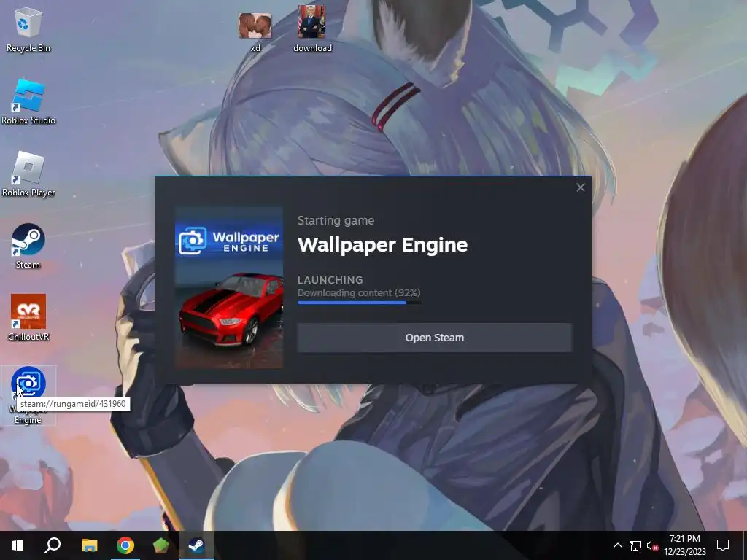This screenshot has height=560, width=747.
Task: Click the Wallpaper Engine cover art thumbnail
Action: point(229,287)
